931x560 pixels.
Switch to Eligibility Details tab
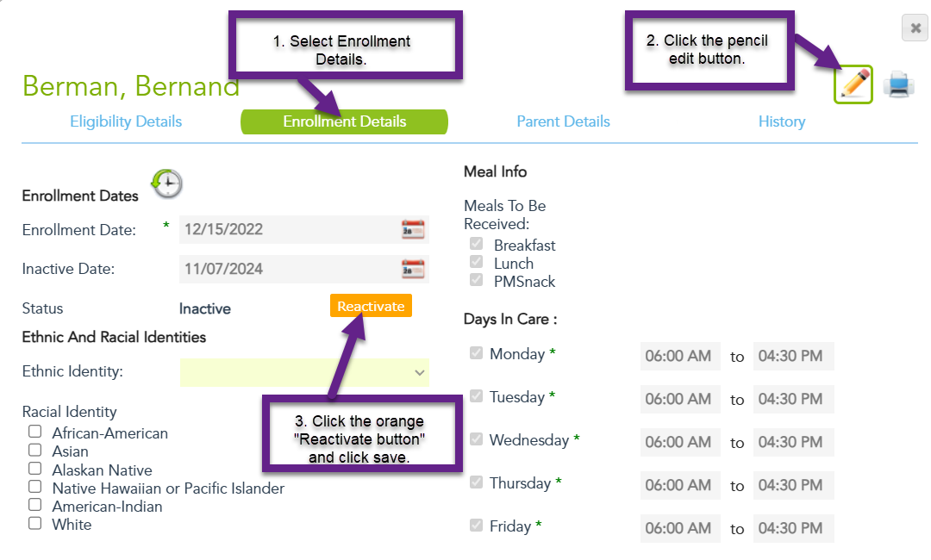[x=126, y=121]
